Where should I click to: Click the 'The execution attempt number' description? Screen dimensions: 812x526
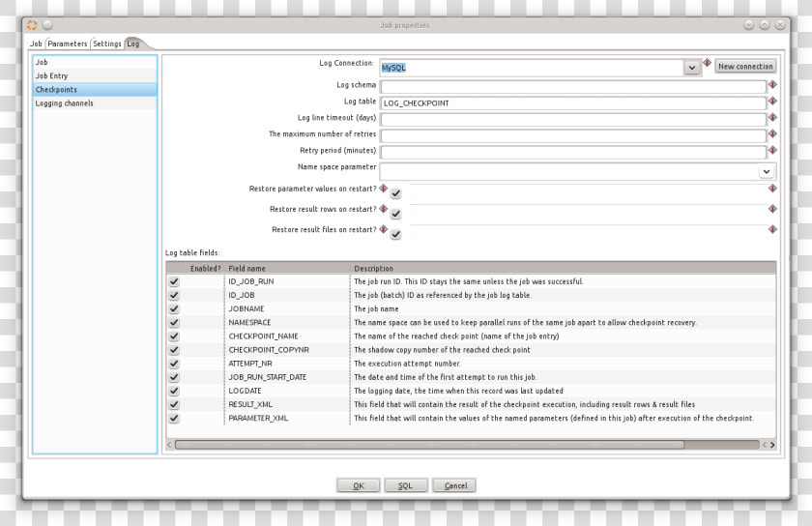(x=564, y=364)
